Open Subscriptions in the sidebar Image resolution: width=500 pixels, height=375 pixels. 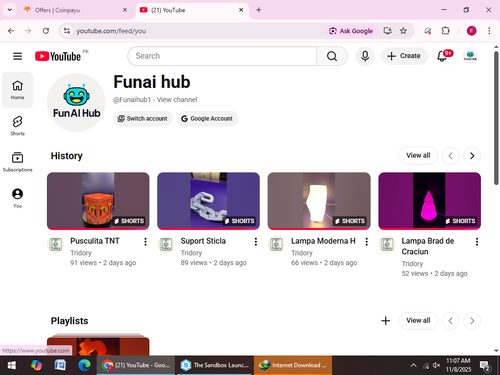pos(17,162)
